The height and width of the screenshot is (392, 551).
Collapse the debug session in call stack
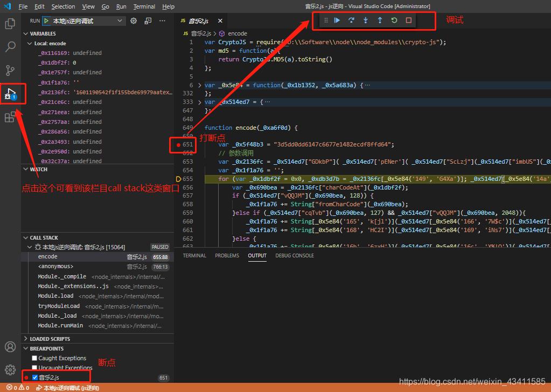pos(30,247)
